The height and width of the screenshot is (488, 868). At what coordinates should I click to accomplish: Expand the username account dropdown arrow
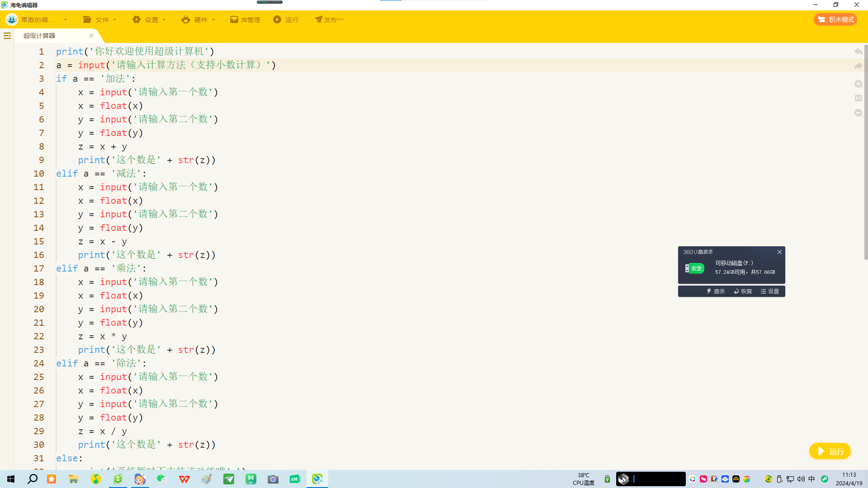tap(66, 20)
